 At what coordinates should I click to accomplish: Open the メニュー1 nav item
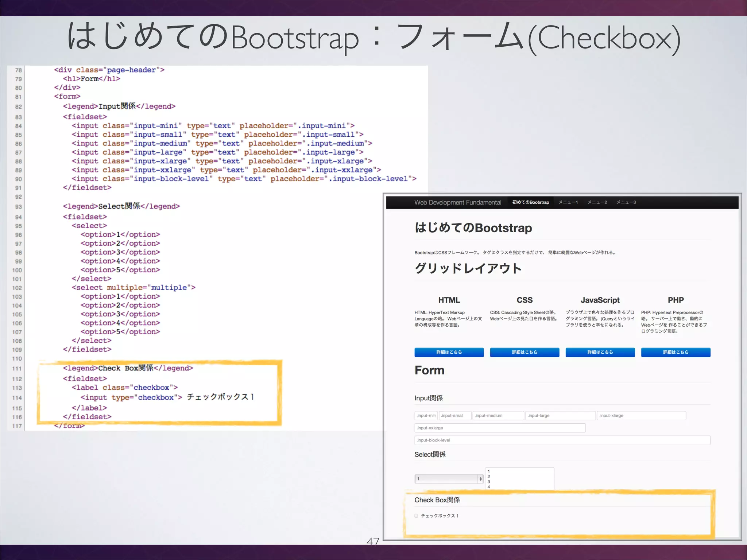pos(568,202)
